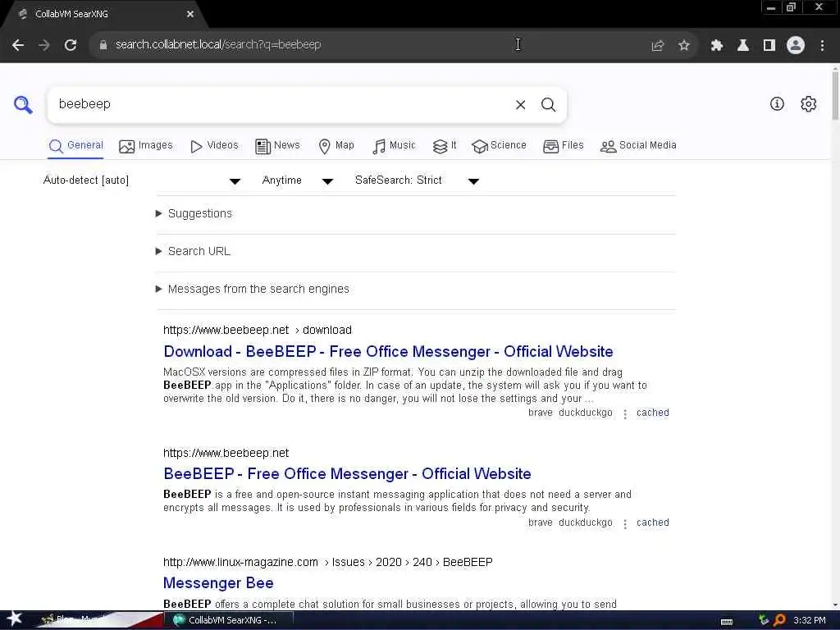840x630 pixels.
Task: Select the CollabVM SearXNG taskbar button
Action: pyautogui.click(x=228, y=620)
